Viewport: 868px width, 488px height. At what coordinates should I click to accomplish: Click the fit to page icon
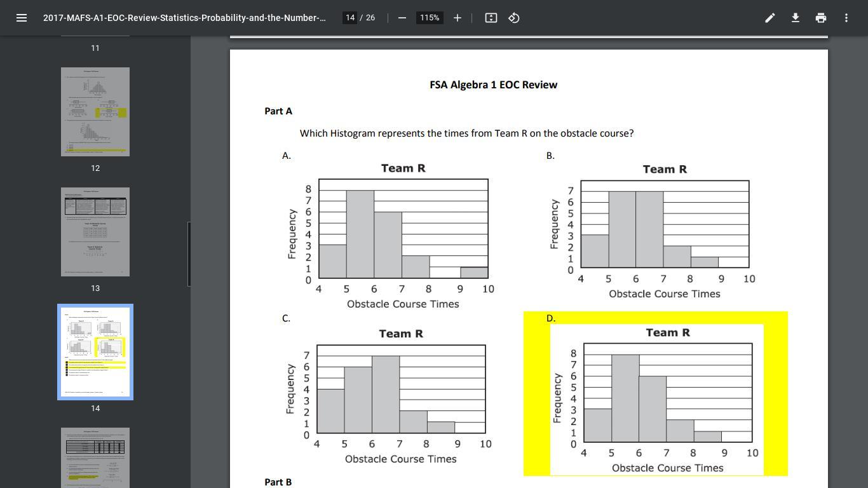click(491, 18)
